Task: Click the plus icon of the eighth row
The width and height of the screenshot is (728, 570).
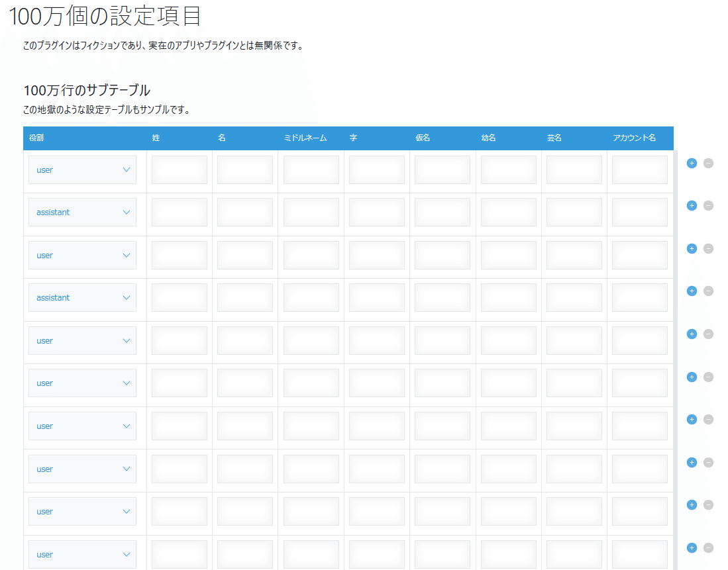Action: (692, 462)
